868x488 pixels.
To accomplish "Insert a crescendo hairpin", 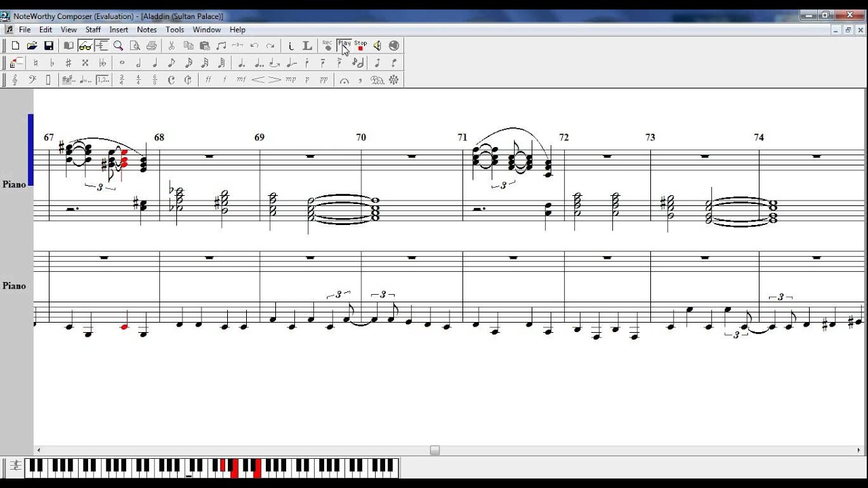I will pyautogui.click(x=258, y=79).
